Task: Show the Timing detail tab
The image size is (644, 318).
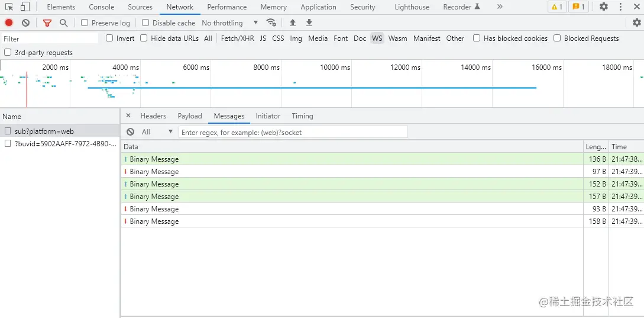Action: [302, 116]
